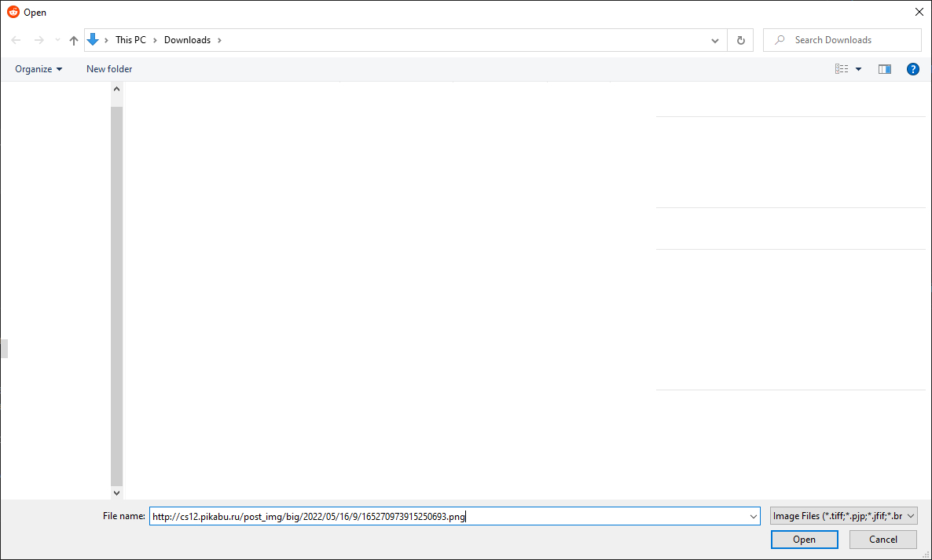
Task: Click the navigation pane scrollbar down arrow
Action: click(x=117, y=492)
